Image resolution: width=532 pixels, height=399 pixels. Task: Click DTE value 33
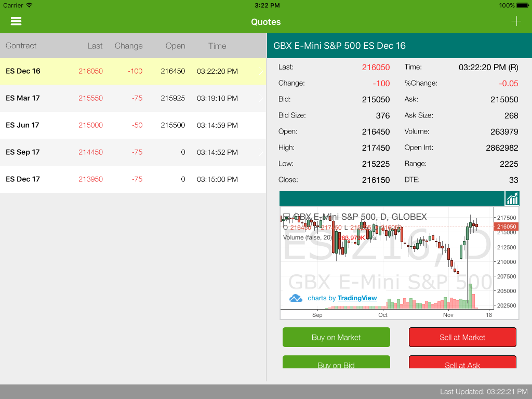(513, 180)
